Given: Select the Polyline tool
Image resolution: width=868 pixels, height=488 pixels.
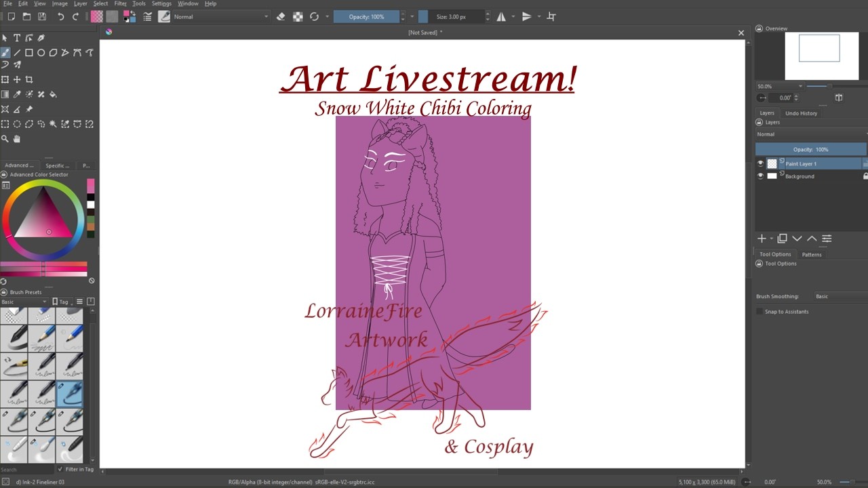Looking at the screenshot, I should (66, 52).
